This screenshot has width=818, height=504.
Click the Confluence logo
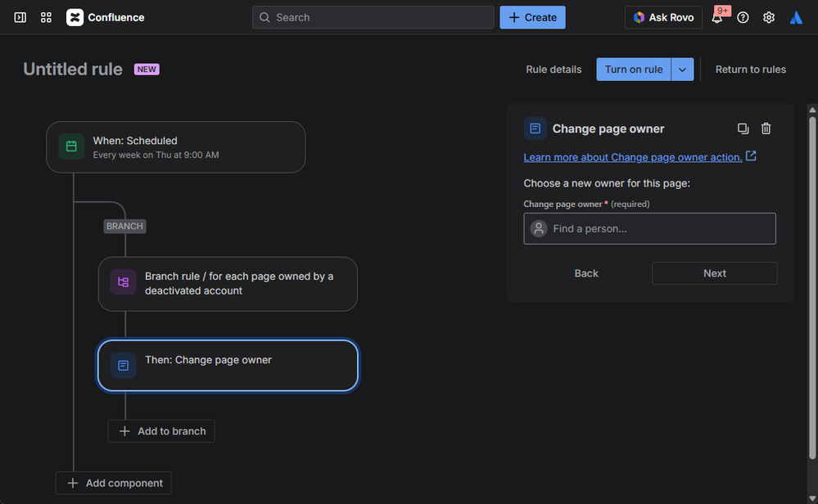106,17
